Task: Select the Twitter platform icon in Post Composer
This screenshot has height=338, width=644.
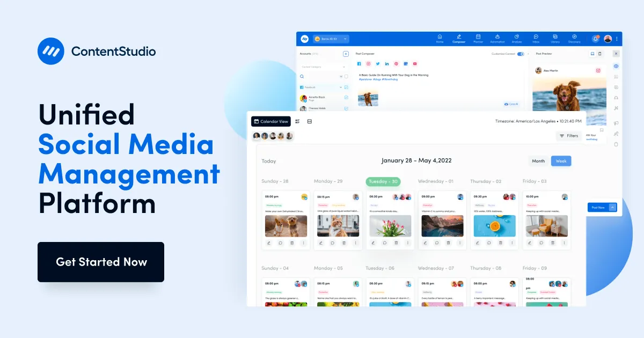Action: point(378,64)
